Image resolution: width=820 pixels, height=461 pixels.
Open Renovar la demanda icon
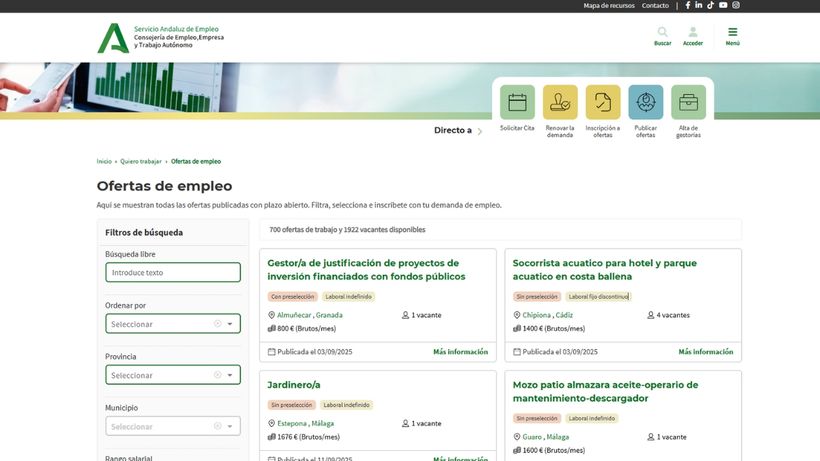pos(560,102)
